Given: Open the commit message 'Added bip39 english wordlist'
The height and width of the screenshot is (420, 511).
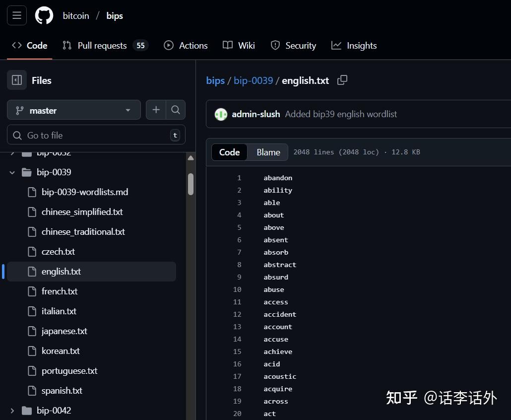Looking at the screenshot, I should (341, 114).
